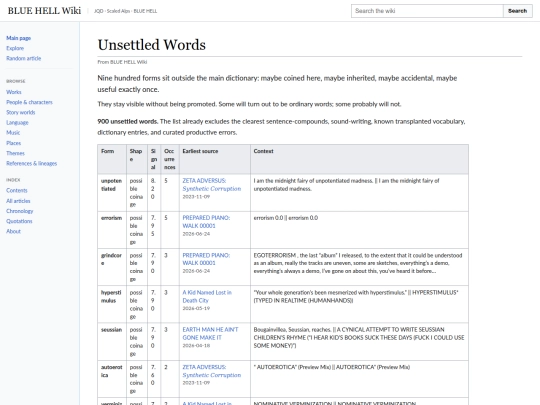
Task: Open People & characters link
Action: [x=29, y=102]
